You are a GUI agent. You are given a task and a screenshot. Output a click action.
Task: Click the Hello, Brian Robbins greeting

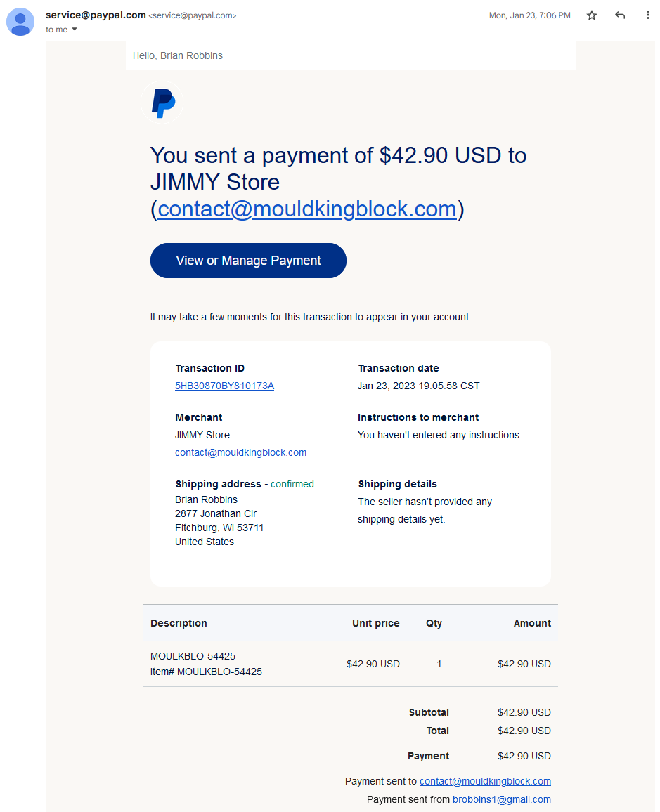pyautogui.click(x=178, y=55)
